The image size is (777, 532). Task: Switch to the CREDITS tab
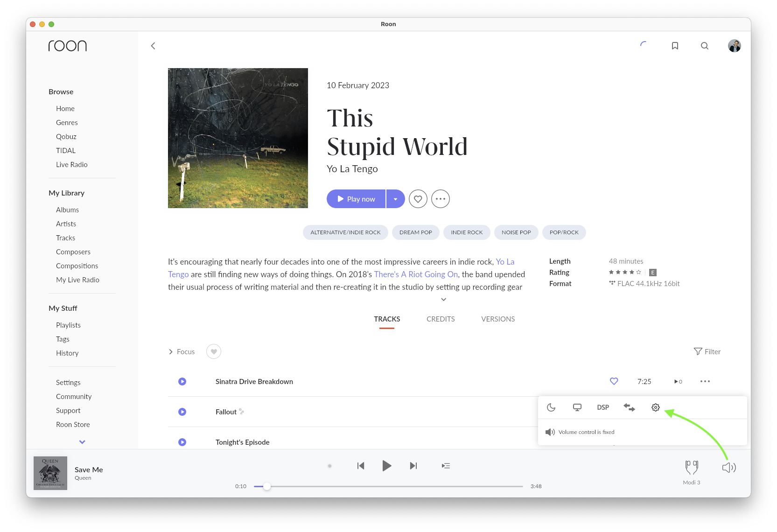pos(441,319)
